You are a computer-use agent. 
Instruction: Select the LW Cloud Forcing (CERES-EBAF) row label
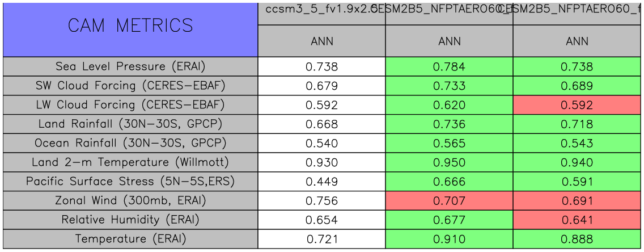tap(130, 105)
